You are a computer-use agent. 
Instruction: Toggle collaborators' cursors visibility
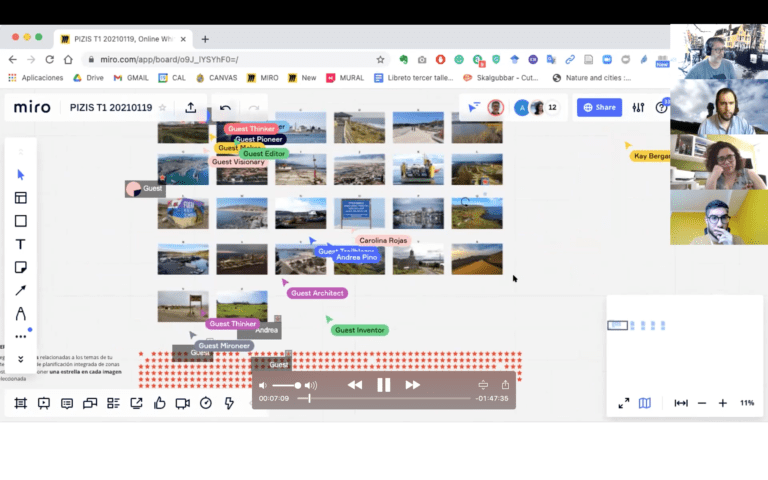click(474, 107)
